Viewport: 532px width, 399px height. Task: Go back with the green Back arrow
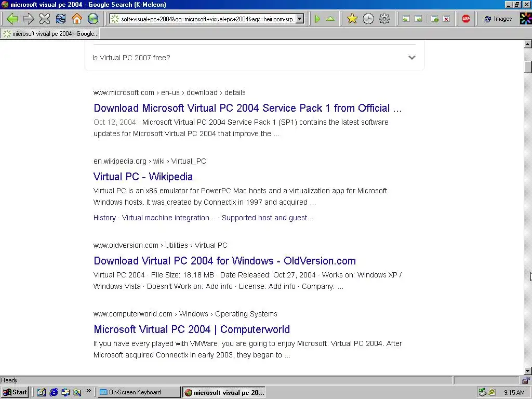tap(12, 19)
